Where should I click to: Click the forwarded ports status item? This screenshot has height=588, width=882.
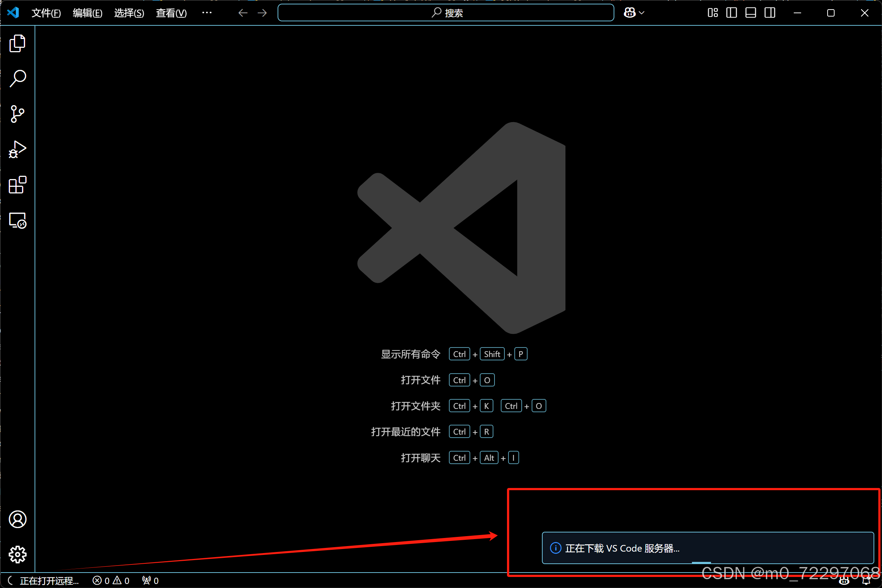click(150, 581)
